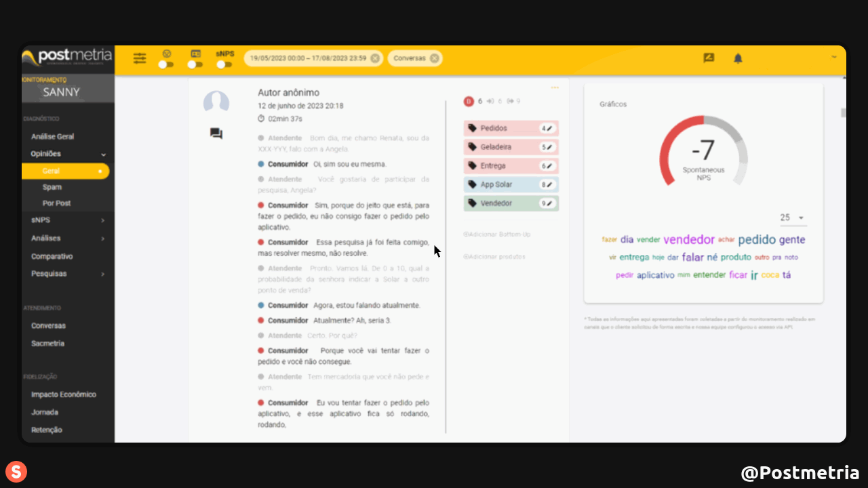The image size is (868, 488).
Task: Select the App Solar tag
Action: [511, 184]
